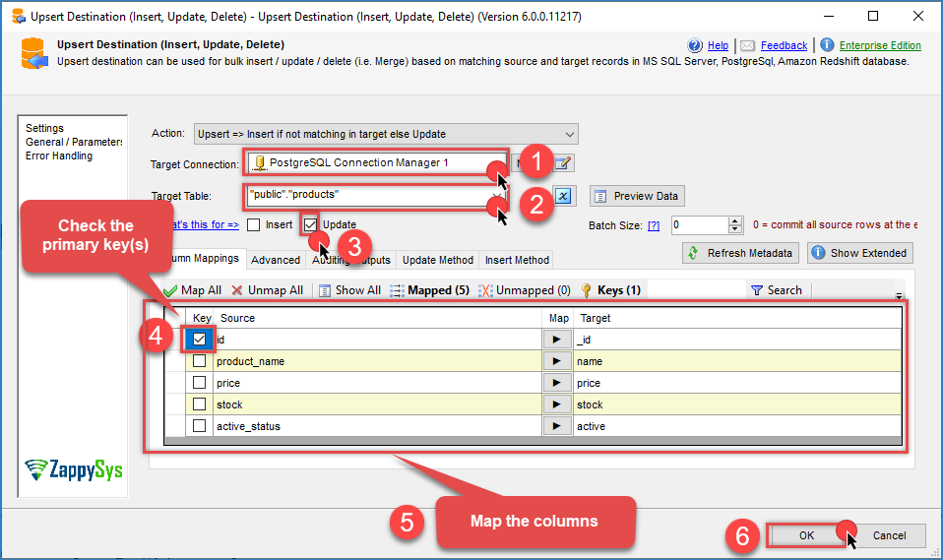
Task: Filter to Keys (1) columns
Action: [x=611, y=290]
